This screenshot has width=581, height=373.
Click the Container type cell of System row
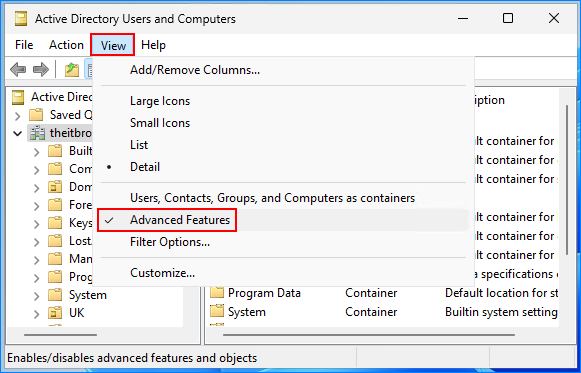(x=371, y=312)
